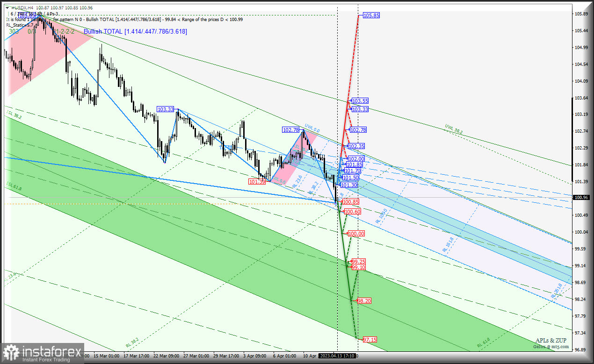Click the '22 Mar 09:00' time axis label
Image resolution: width=594 pixels, height=364 pixels.
167,356
